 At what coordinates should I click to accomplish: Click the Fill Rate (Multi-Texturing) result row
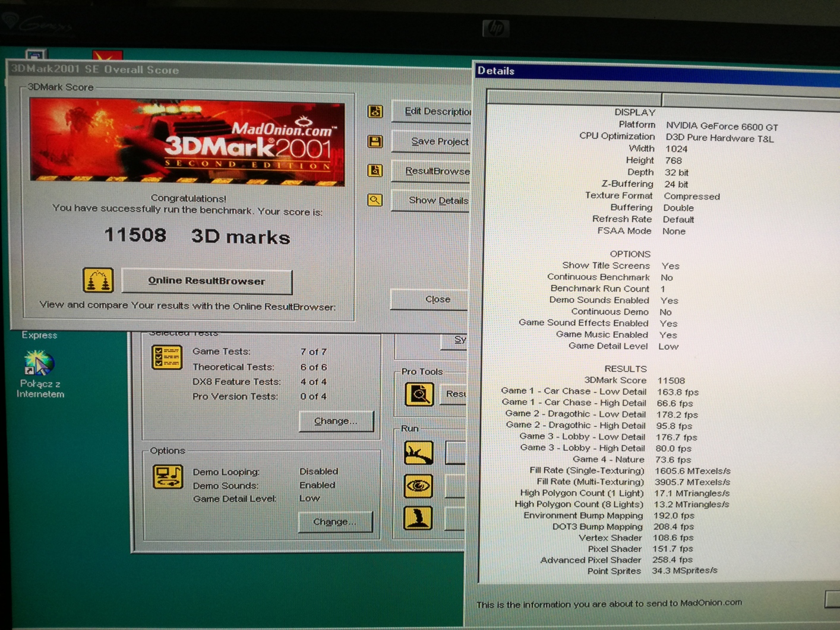[x=633, y=482]
